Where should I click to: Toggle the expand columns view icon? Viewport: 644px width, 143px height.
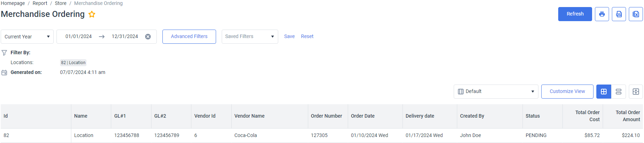pyautogui.click(x=636, y=92)
